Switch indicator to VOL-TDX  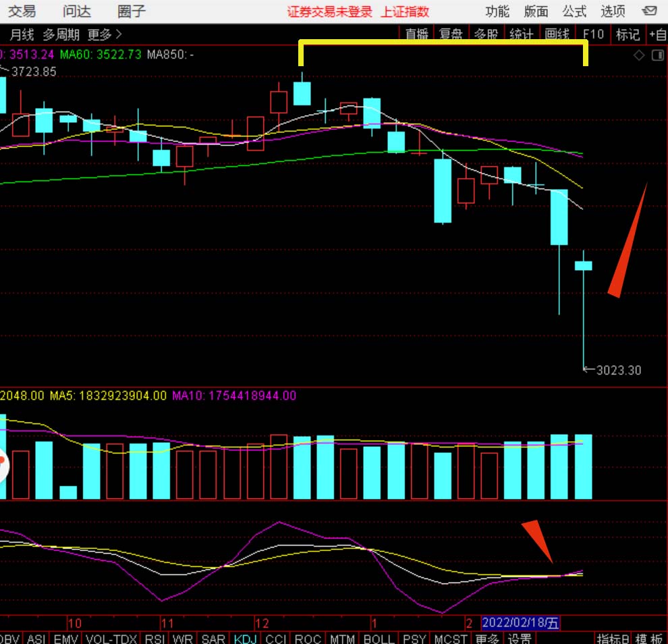111,639
